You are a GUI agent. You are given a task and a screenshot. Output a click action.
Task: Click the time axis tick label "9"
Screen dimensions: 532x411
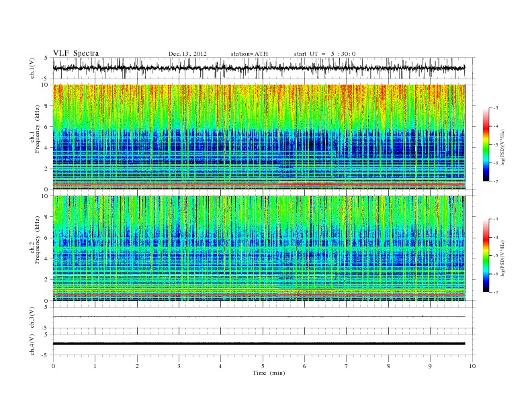430,366
